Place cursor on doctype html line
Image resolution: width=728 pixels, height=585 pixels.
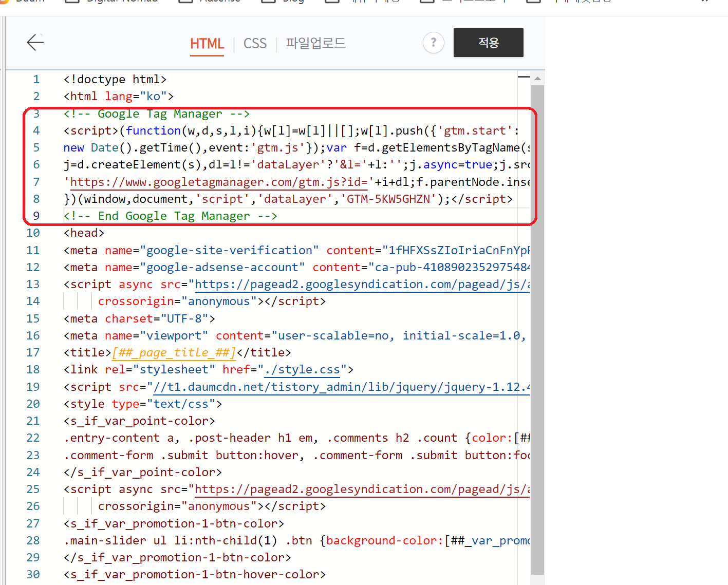(115, 80)
